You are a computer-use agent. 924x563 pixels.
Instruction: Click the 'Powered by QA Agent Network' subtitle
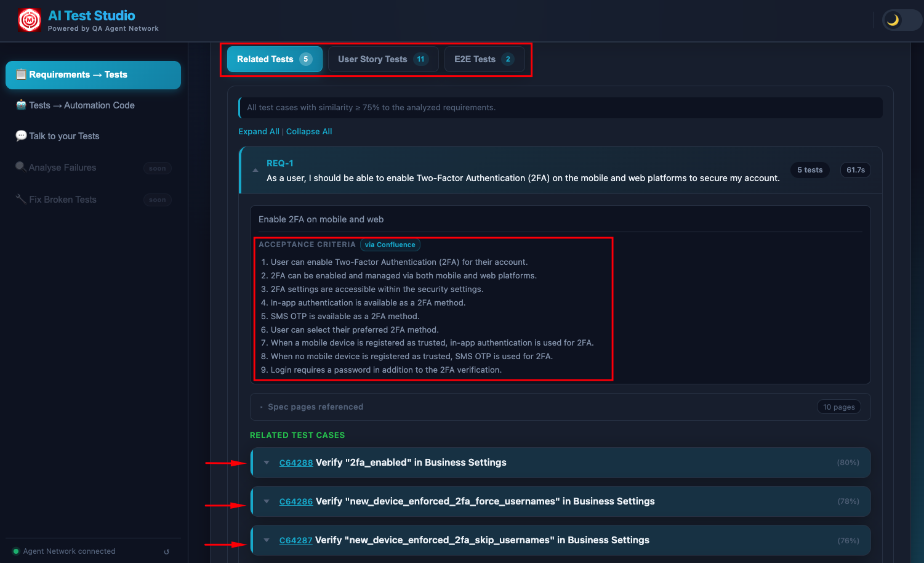click(x=103, y=28)
